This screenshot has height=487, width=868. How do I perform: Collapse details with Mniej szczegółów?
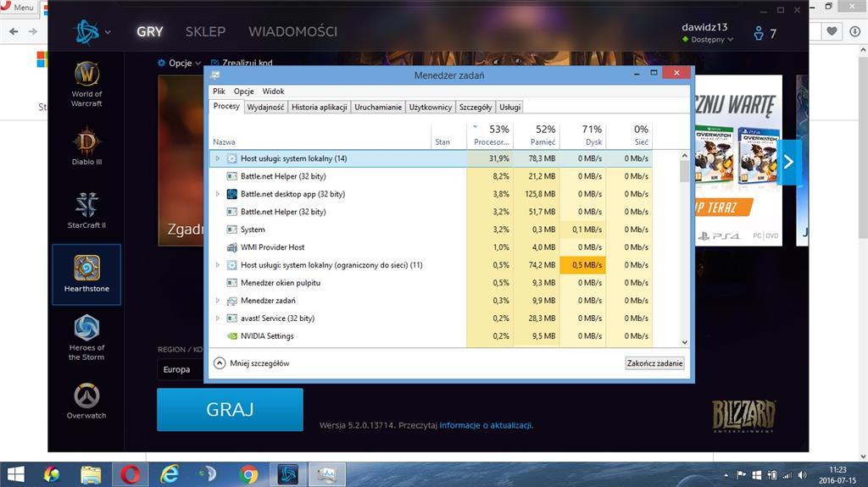251,363
